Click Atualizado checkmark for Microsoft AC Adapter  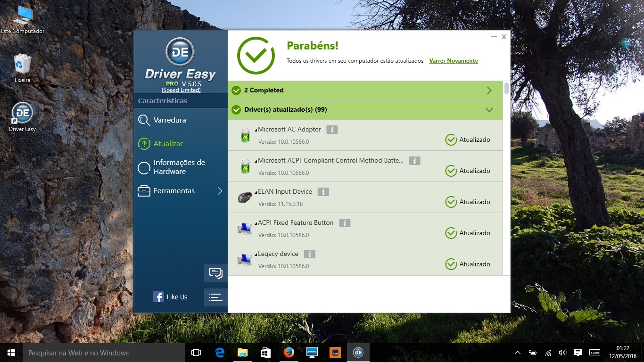[x=451, y=140]
